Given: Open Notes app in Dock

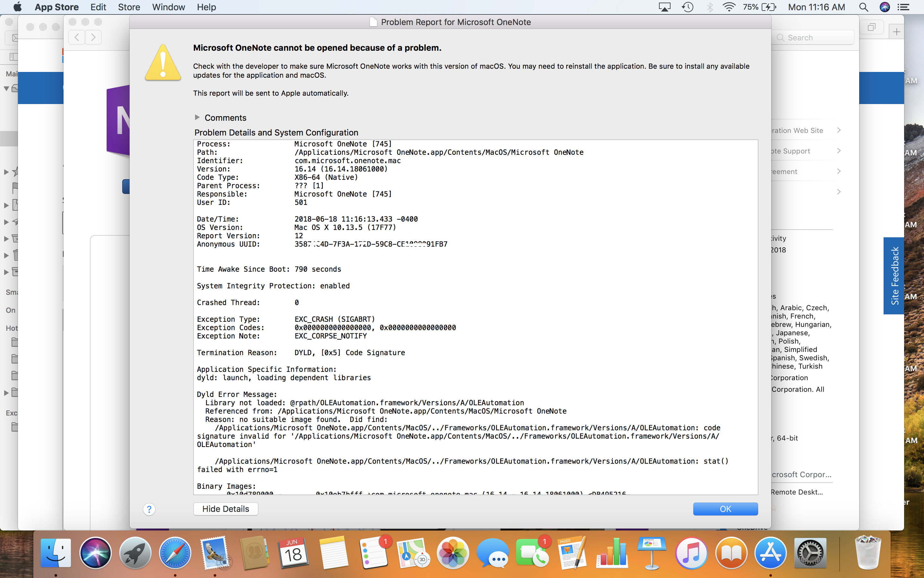Looking at the screenshot, I should click(x=333, y=553).
